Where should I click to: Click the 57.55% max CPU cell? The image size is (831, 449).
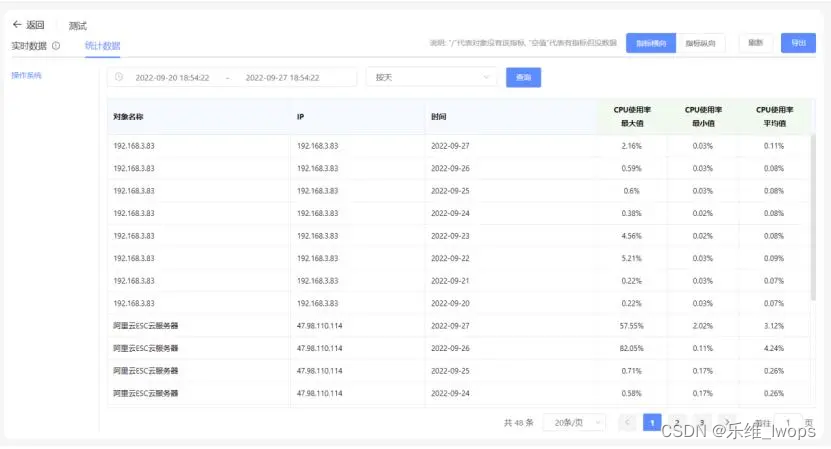(x=632, y=326)
